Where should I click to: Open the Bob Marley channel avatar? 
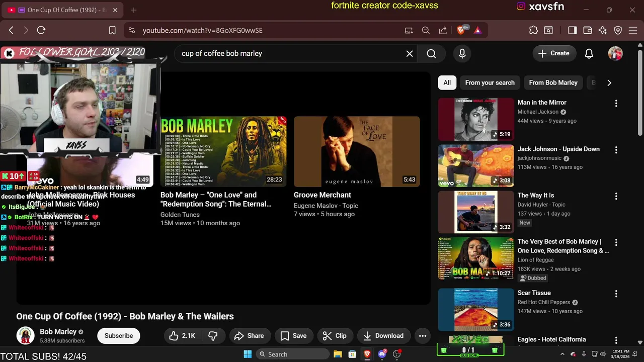[x=25, y=335]
